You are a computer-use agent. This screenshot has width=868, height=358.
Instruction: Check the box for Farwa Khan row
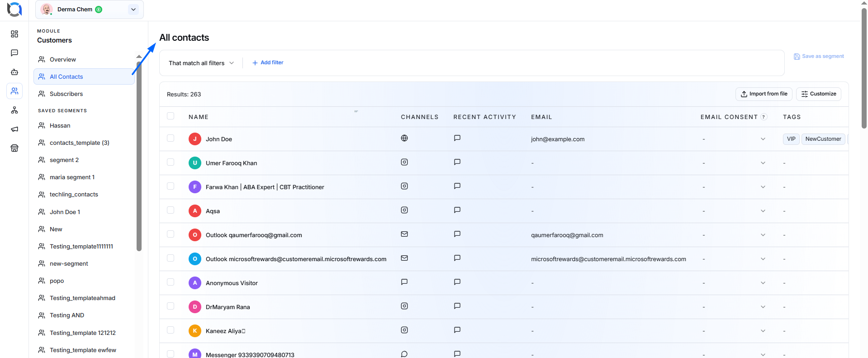click(x=171, y=186)
